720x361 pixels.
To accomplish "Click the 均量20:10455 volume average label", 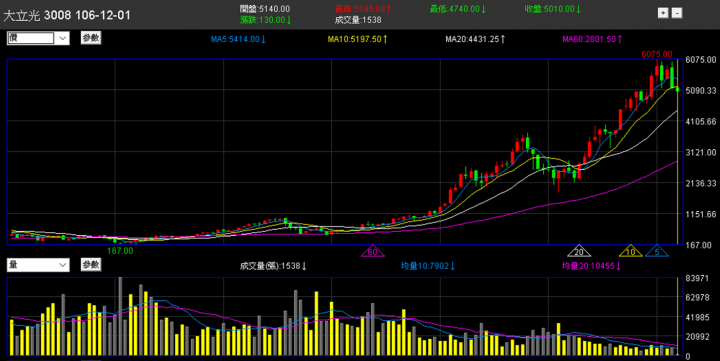I will coord(591,266).
